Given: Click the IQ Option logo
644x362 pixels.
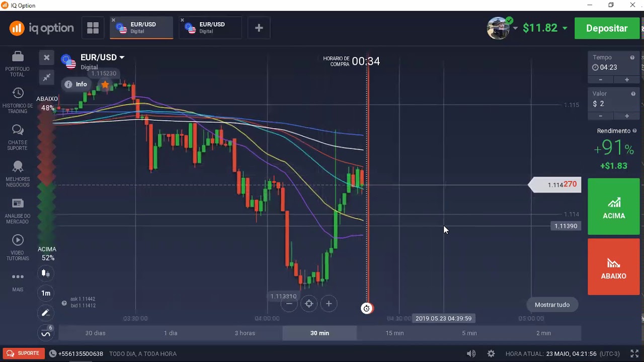Looking at the screenshot, I should tap(42, 28).
